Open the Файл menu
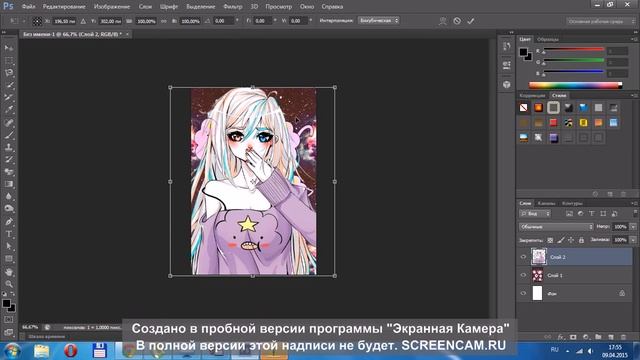Screen dimensions: 640x360 (x=28, y=7)
